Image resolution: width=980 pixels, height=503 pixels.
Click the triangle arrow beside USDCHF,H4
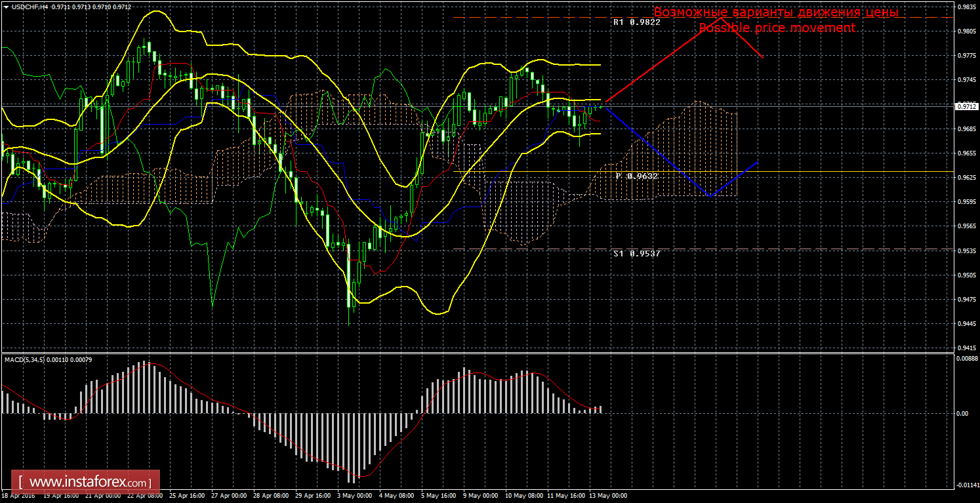(5, 6)
